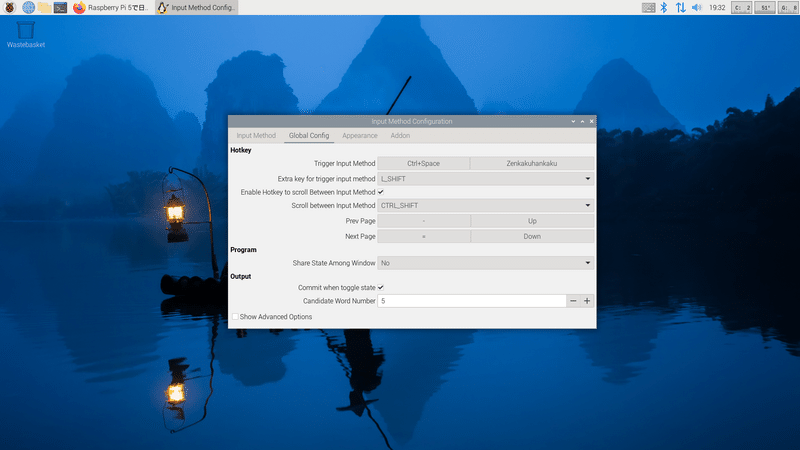
Task: Change the Prev Page minus key binding
Action: [x=423, y=221]
